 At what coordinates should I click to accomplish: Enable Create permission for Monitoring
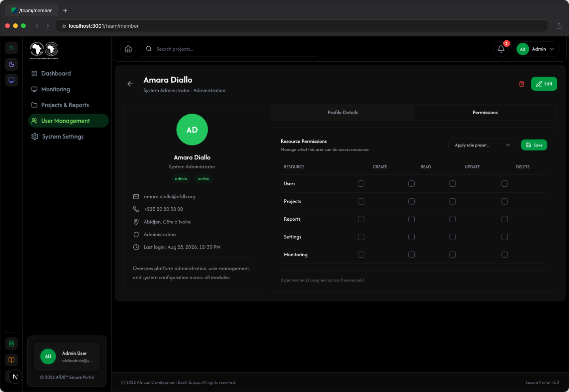[x=361, y=255]
